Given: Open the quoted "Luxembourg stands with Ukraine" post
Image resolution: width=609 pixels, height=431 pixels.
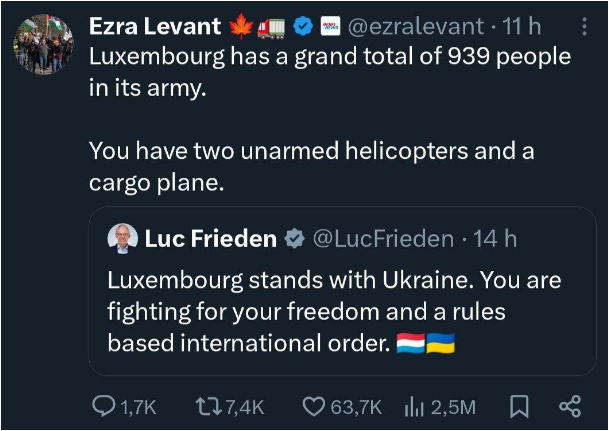Looking at the screenshot, I should [334, 311].
